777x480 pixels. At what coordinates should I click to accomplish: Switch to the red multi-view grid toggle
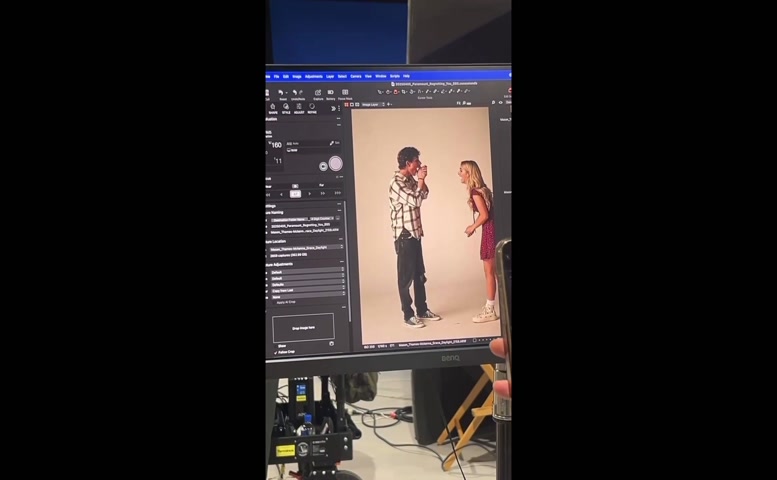click(x=347, y=104)
